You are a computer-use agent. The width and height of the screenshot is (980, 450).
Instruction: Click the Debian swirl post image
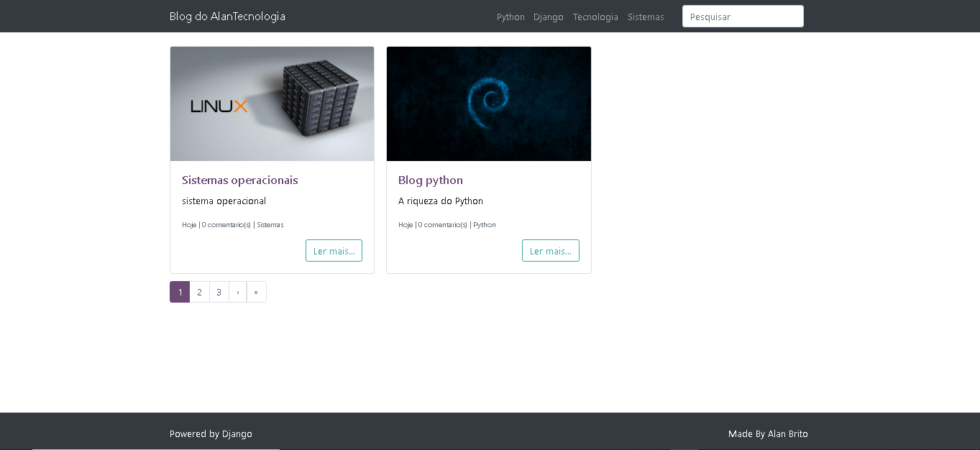[489, 104]
